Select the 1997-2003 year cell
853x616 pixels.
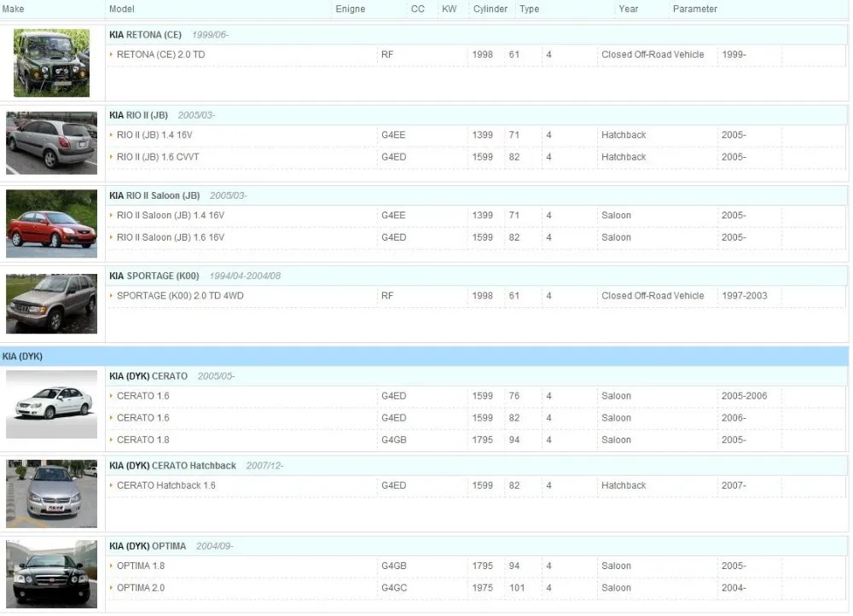point(744,295)
